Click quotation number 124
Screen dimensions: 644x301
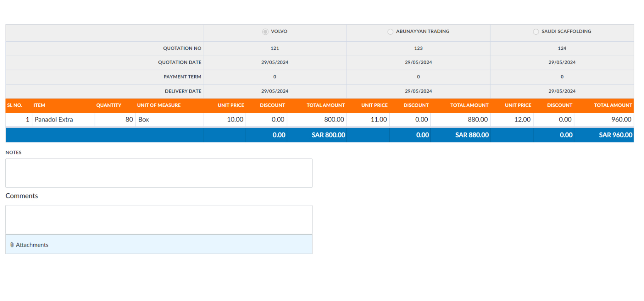point(562,48)
